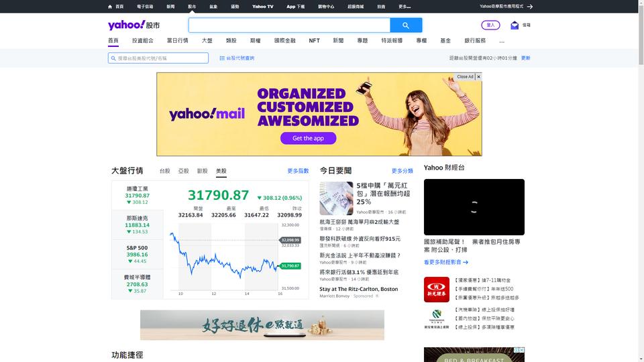
Task: Switch market overview to 美股
Action: (221, 171)
